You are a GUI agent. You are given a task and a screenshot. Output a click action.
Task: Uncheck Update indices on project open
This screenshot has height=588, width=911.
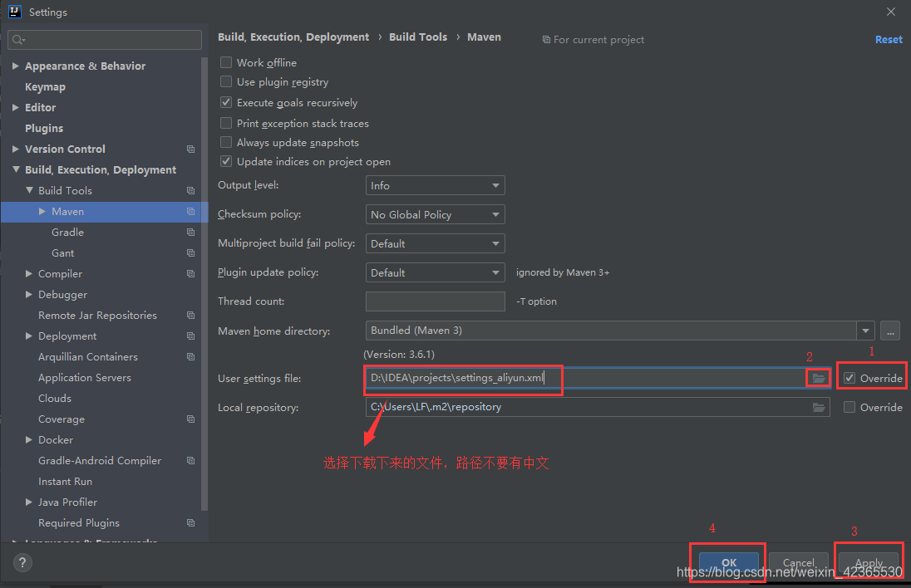[226, 161]
